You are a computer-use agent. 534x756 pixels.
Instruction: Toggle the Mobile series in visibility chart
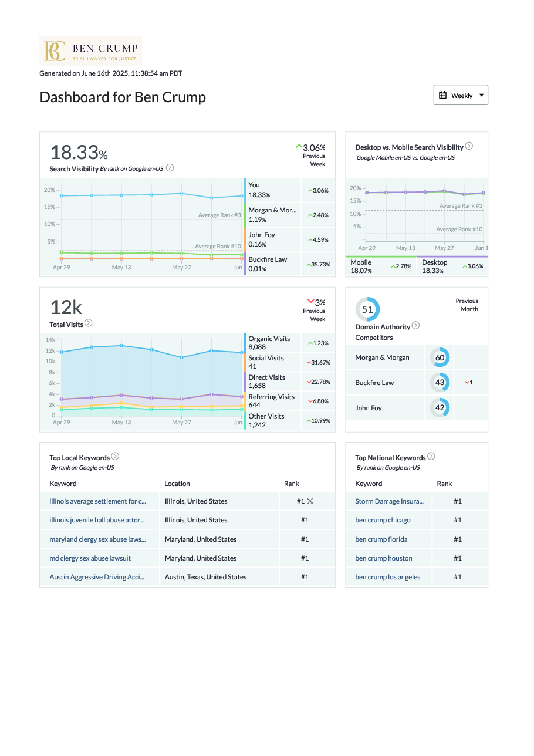click(x=361, y=266)
